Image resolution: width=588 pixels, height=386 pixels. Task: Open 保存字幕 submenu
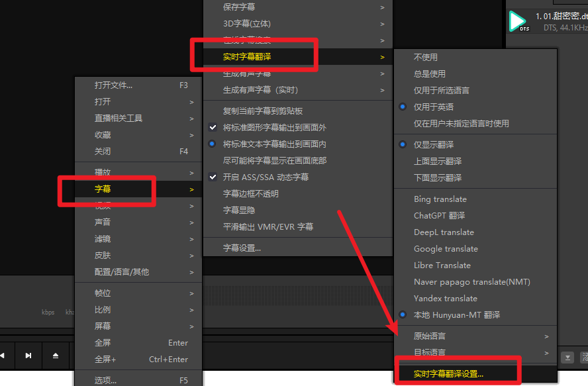[298, 7]
